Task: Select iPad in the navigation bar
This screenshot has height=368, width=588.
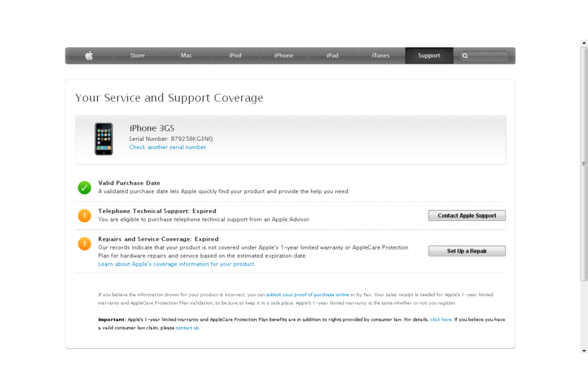Action: click(x=332, y=56)
